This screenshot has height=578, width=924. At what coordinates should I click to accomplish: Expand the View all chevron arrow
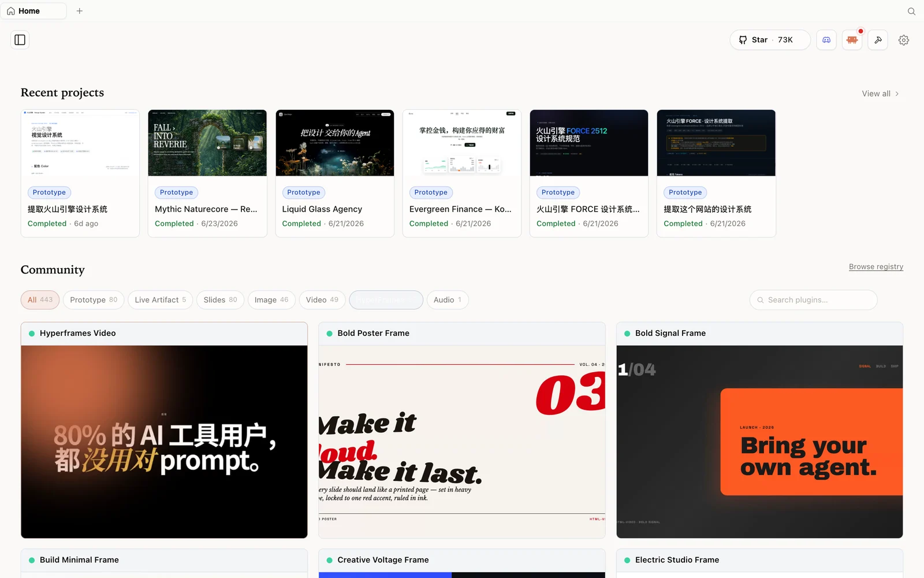(x=897, y=94)
